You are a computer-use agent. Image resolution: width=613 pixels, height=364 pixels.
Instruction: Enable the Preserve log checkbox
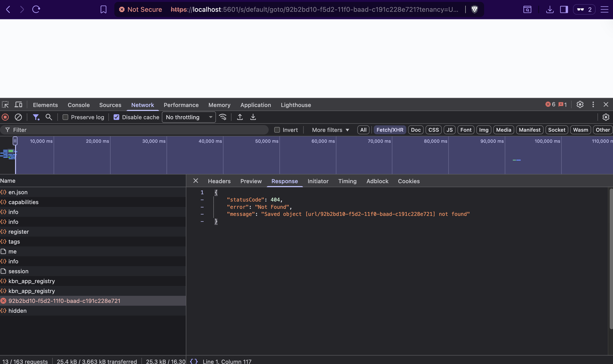coord(65,117)
